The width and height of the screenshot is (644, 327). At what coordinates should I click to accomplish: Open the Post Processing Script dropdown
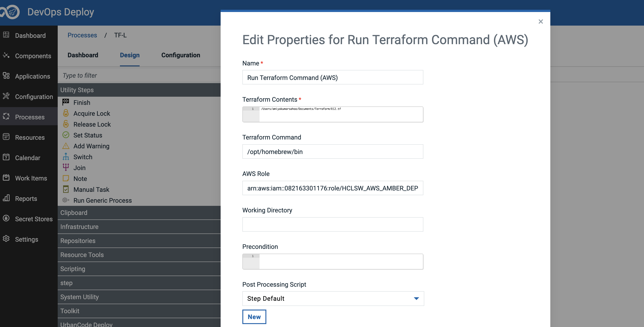333,298
